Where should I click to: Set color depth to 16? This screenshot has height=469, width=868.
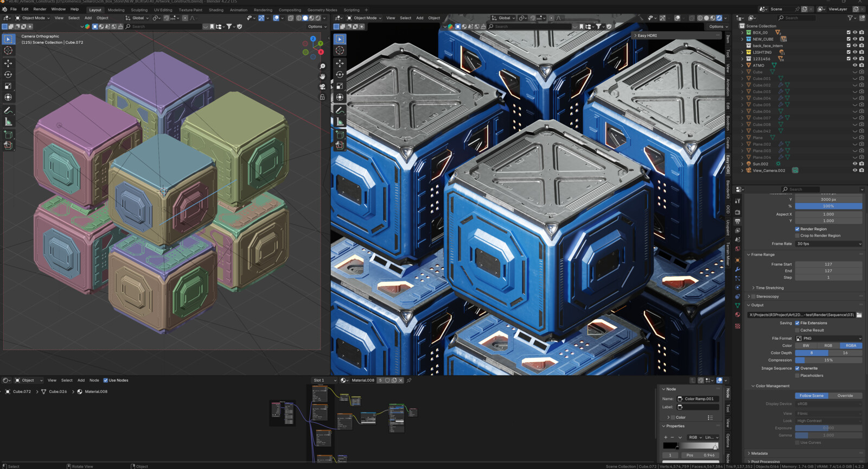(845, 353)
